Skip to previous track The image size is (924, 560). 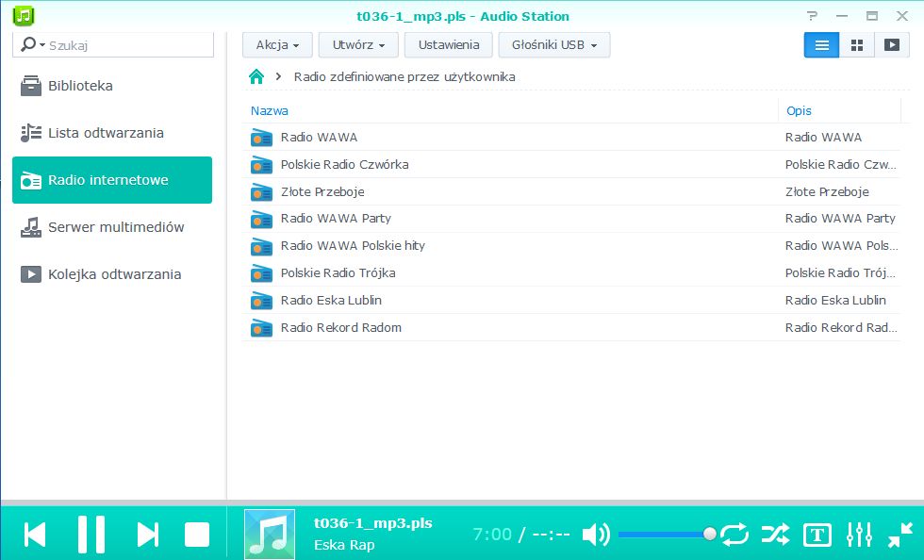point(35,535)
